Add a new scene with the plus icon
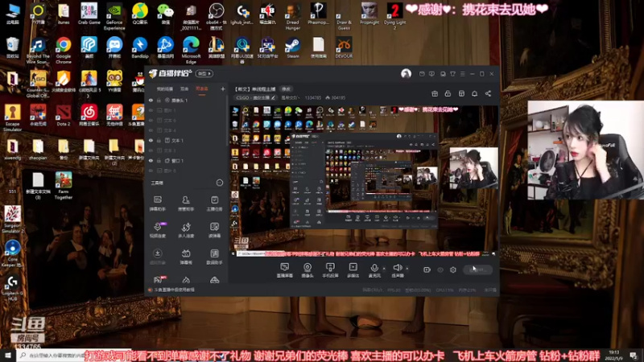 tap(223, 88)
